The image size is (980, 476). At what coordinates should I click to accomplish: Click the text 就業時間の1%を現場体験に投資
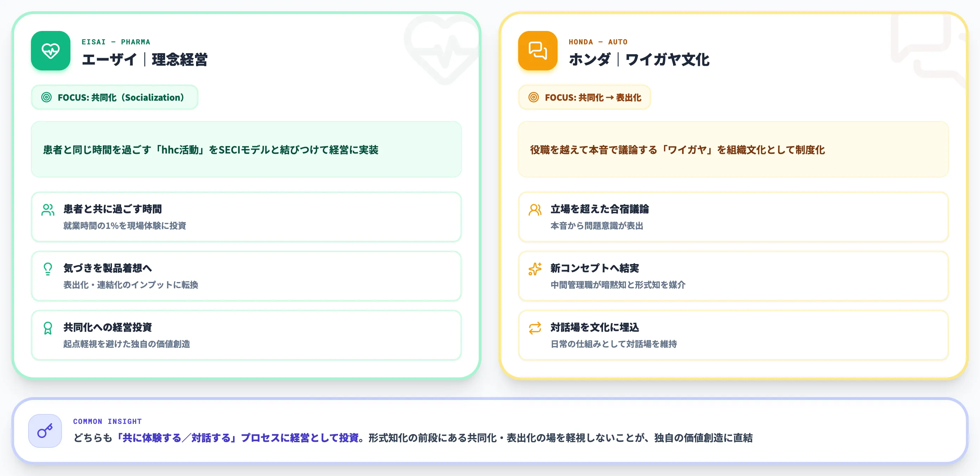(x=125, y=226)
